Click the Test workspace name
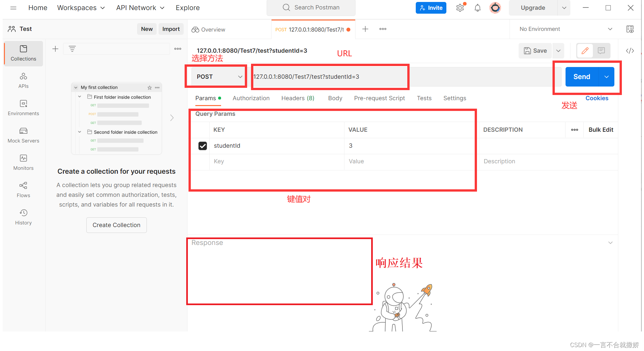The height and width of the screenshot is (351, 644). 25,29
